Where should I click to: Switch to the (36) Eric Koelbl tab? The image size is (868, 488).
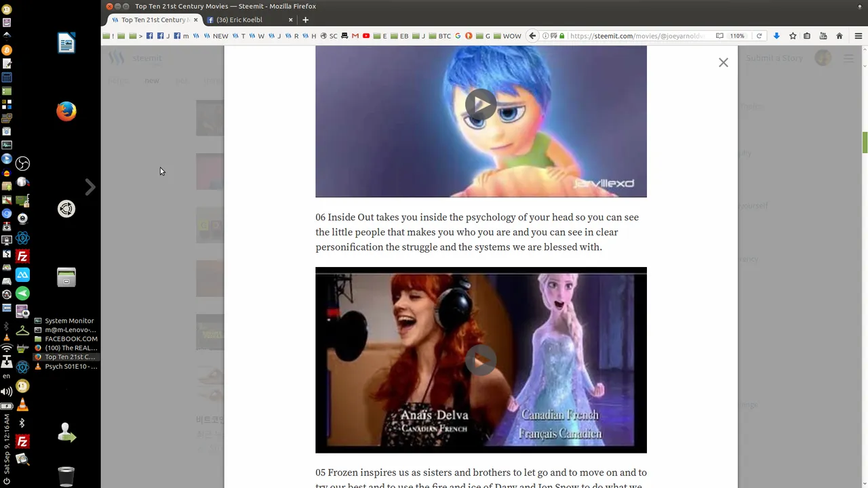[x=250, y=20]
